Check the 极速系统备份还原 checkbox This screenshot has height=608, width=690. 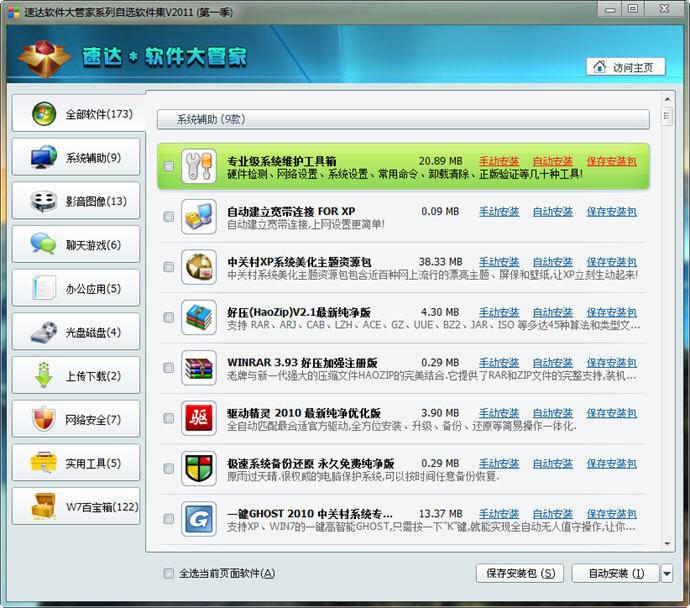pyautogui.click(x=169, y=469)
